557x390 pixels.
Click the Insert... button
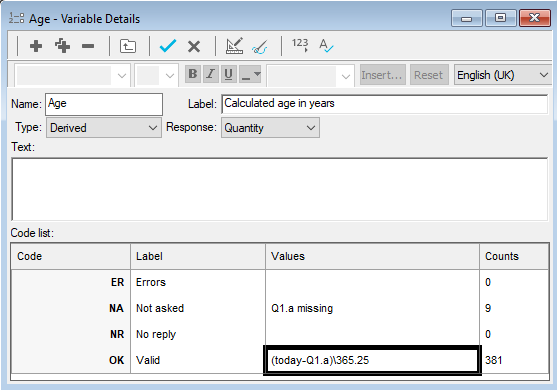[x=383, y=75]
